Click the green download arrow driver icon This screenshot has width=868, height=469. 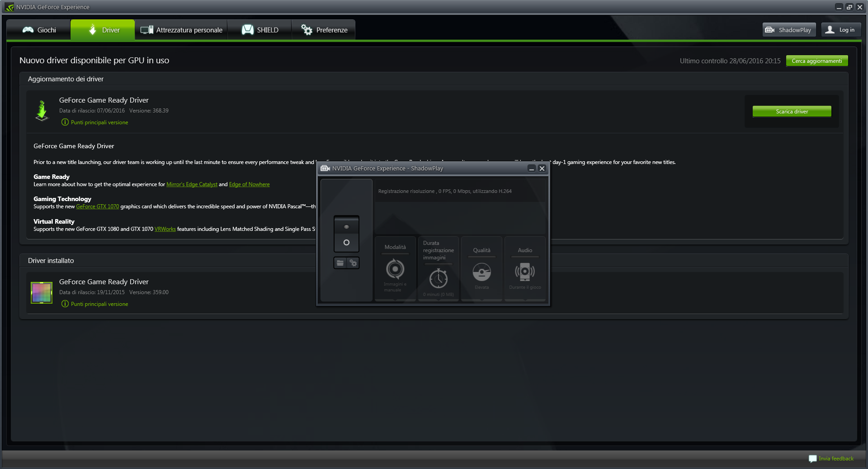point(42,111)
